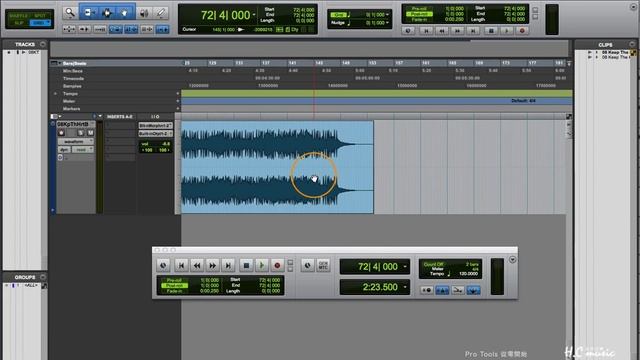This screenshot has height=360, width=640.
Task: Open the track input path selector
Action: 156,126
